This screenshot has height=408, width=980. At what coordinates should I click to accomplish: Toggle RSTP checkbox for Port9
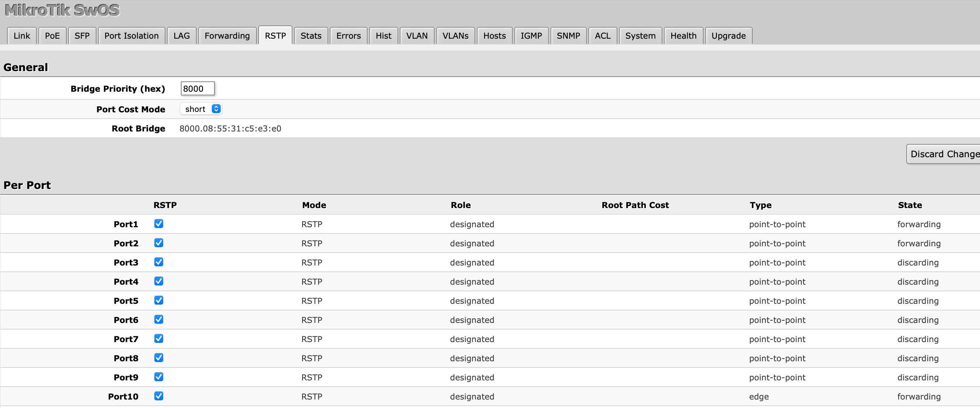pyautogui.click(x=159, y=377)
